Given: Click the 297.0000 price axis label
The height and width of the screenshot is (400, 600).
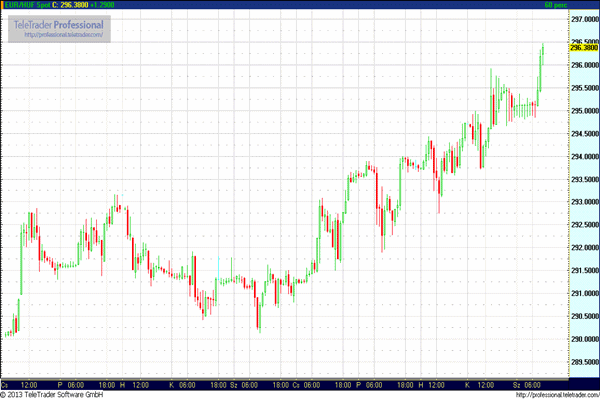Looking at the screenshot, I should pyautogui.click(x=583, y=19).
